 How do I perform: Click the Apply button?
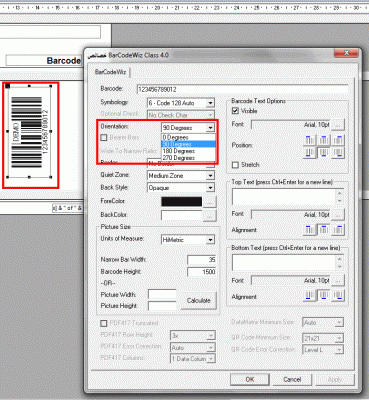335,379
